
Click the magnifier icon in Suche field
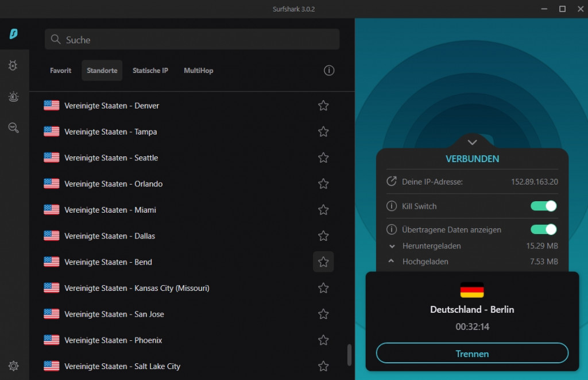point(56,39)
